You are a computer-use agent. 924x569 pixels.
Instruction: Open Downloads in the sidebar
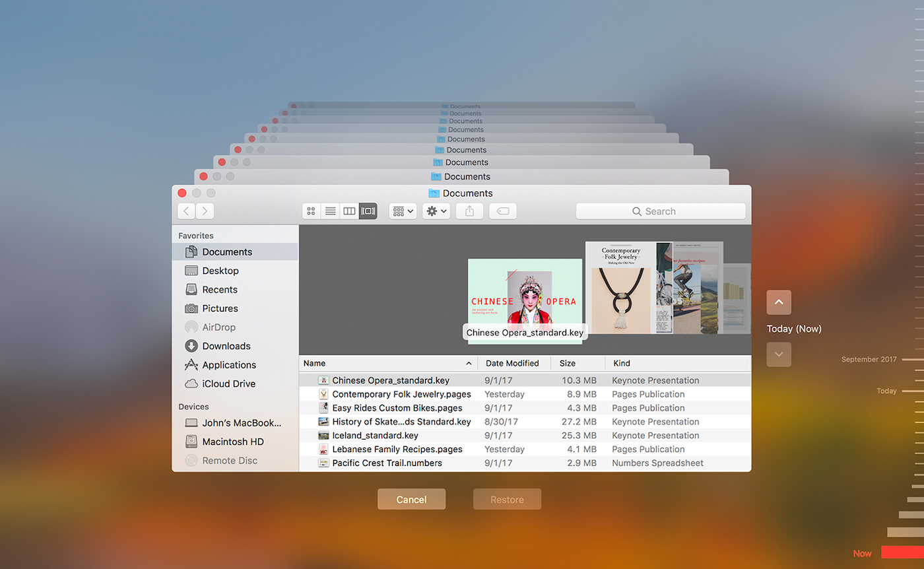click(226, 346)
